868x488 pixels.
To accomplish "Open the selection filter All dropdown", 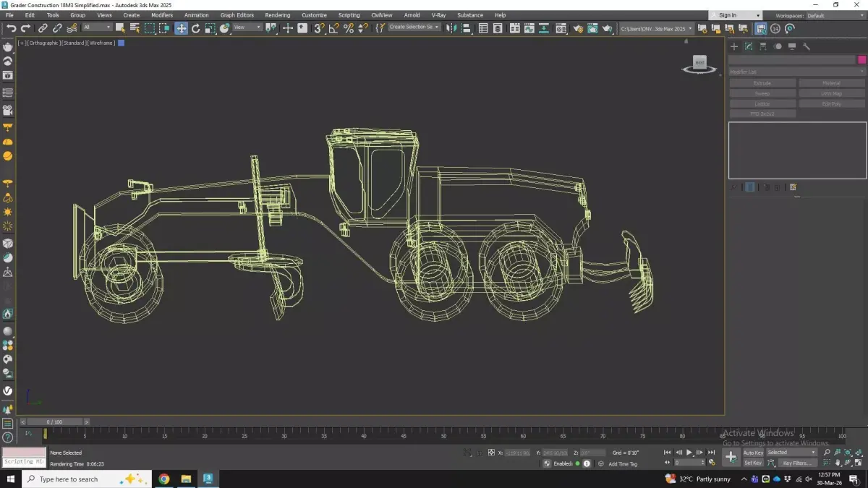I will coord(97,27).
